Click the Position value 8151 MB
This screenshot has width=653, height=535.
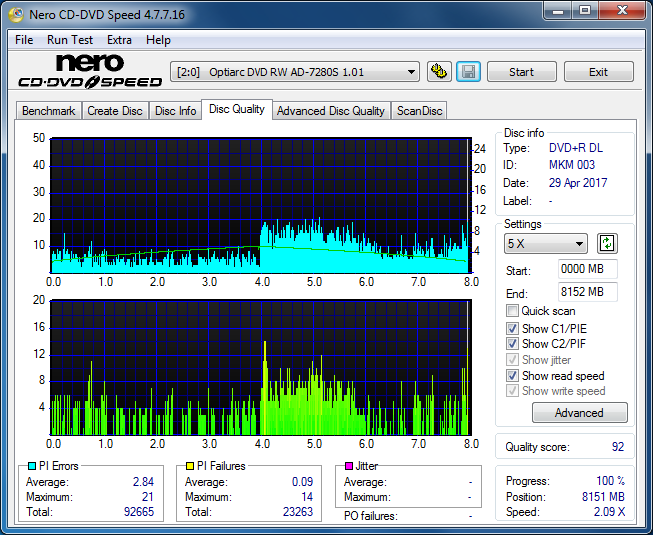tap(603, 497)
